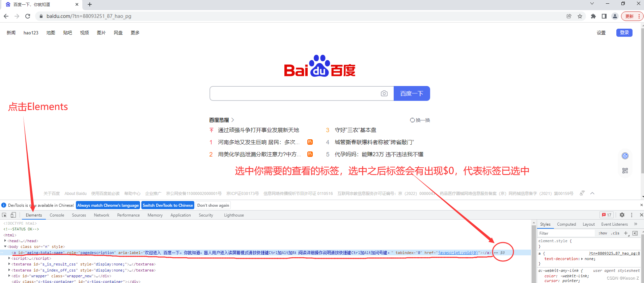Open the Chrome profile avatar
This screenshot has height=283, width=644.
[x=615, y=16]
